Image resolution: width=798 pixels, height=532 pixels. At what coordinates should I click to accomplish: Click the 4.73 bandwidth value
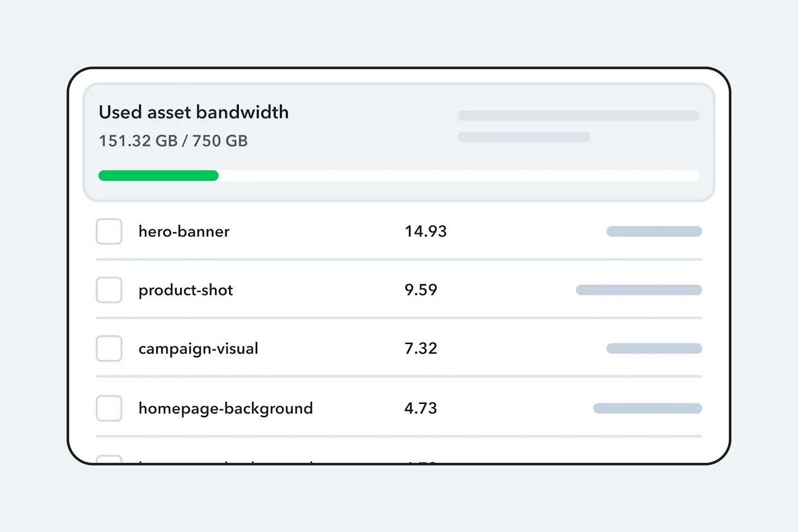tap(421, 408)
